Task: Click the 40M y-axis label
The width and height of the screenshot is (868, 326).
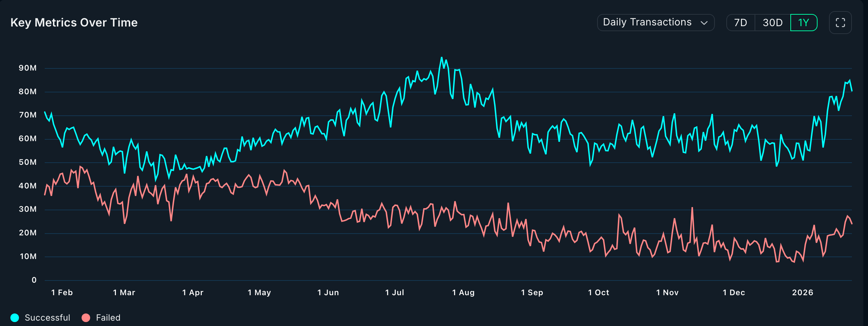Action: click(28, 186)
